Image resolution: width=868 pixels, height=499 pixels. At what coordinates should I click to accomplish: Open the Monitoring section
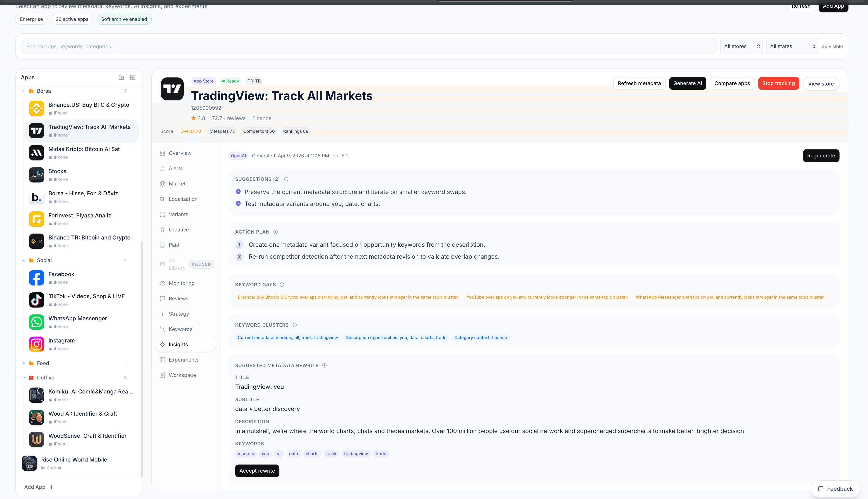pyautogui.click(x=185, y=283)
